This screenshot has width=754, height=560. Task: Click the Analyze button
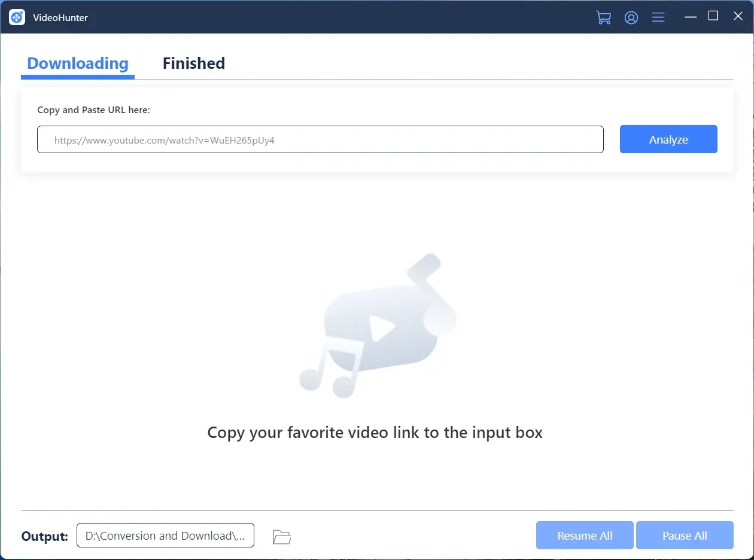(668, 139)
